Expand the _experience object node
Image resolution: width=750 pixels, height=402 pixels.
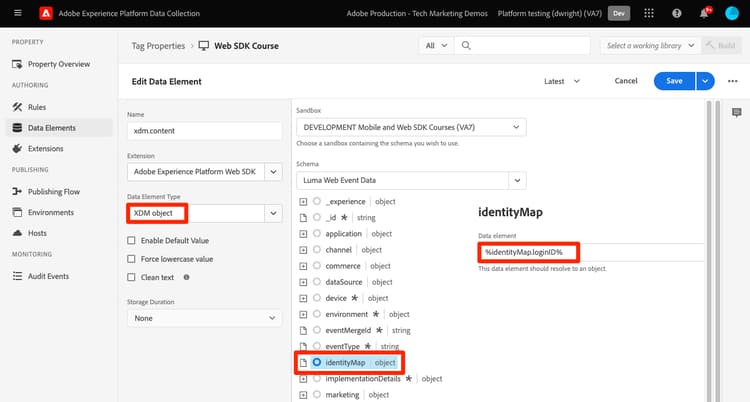pos(303,202)
